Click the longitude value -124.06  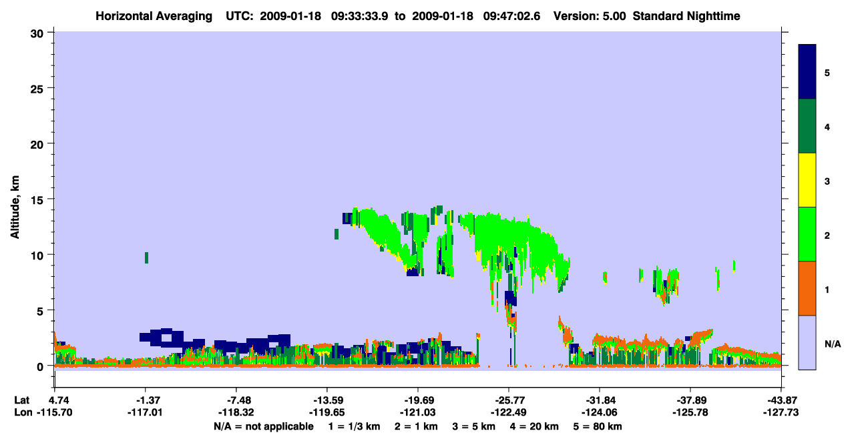coord(599,413)
